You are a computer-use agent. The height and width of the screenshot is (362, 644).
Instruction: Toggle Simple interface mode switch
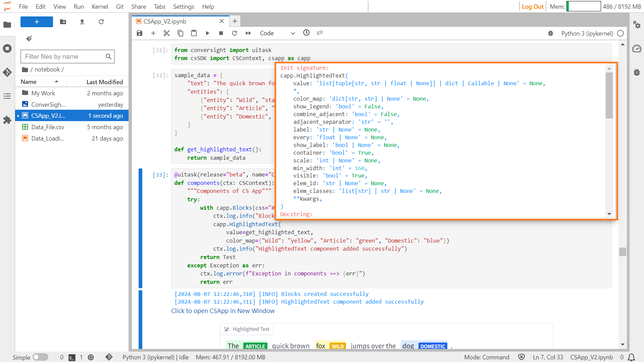41,357
